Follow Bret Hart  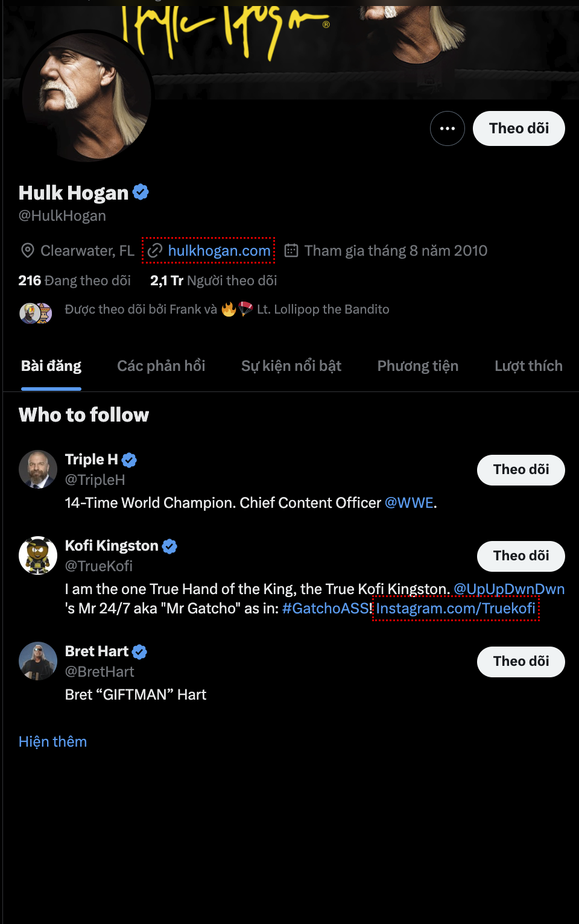coord(520,662)
